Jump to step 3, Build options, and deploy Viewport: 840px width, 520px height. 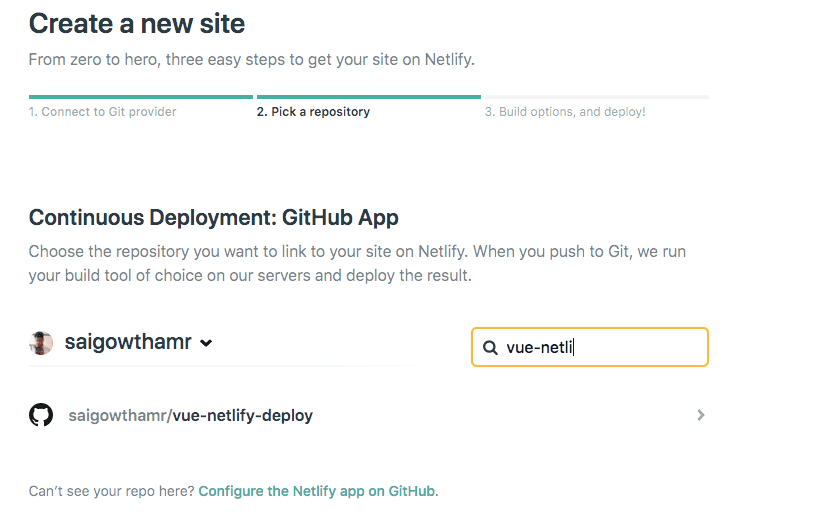pos(565,111)
